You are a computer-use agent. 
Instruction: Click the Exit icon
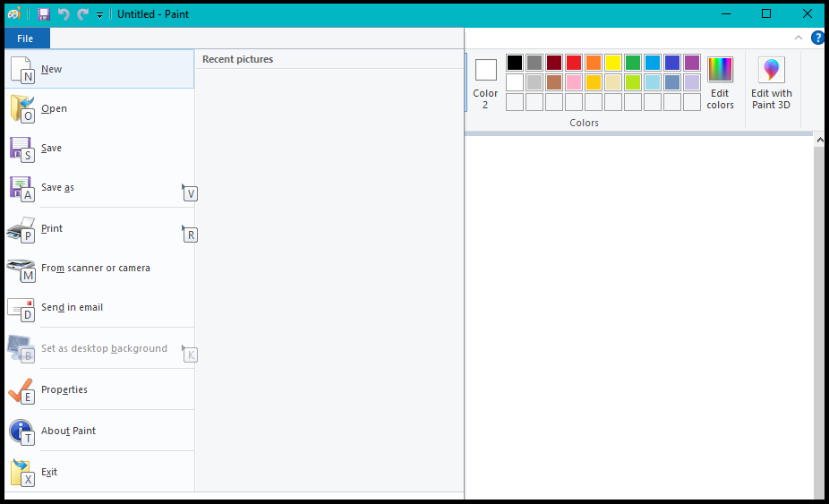point(22,473)
